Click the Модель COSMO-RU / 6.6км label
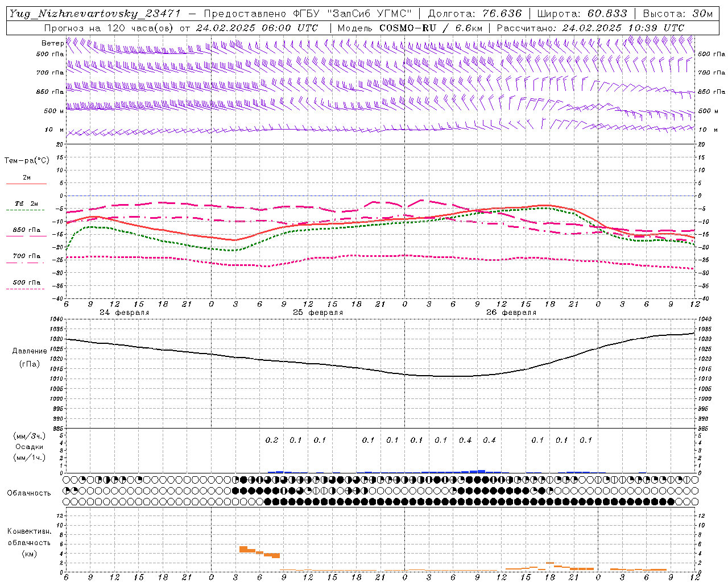The height and width of the screenshot is (582, 728). (409, 28)
